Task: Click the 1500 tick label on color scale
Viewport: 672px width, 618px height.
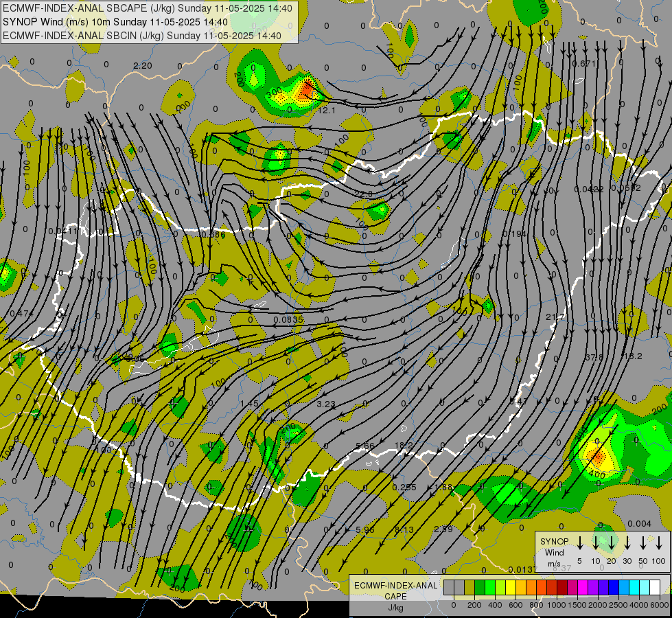Action: pyautogui.click(x=577, y=605)
